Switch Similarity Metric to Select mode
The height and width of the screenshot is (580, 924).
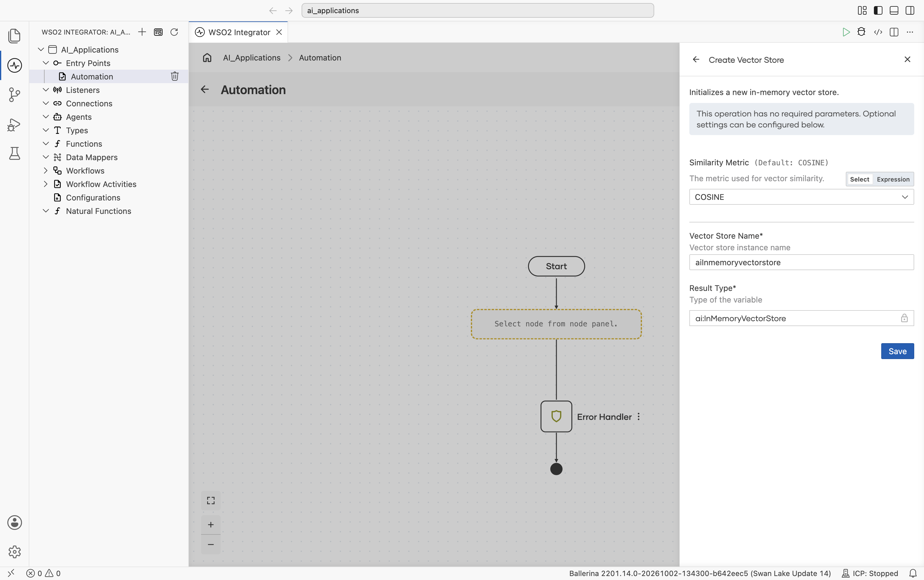click(859, 179)
